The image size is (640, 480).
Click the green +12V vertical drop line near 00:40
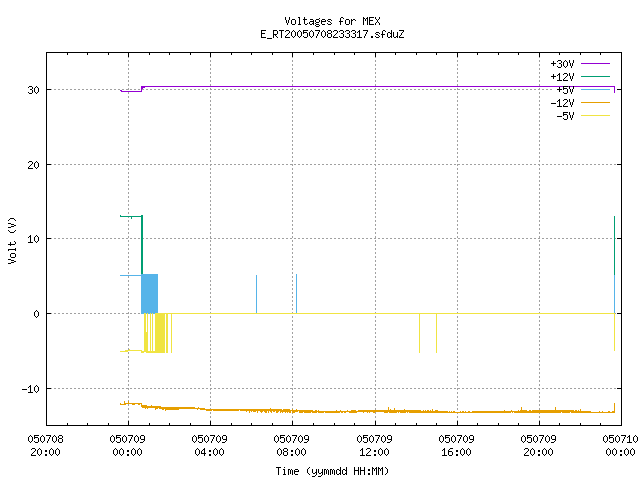coord(142,245)
